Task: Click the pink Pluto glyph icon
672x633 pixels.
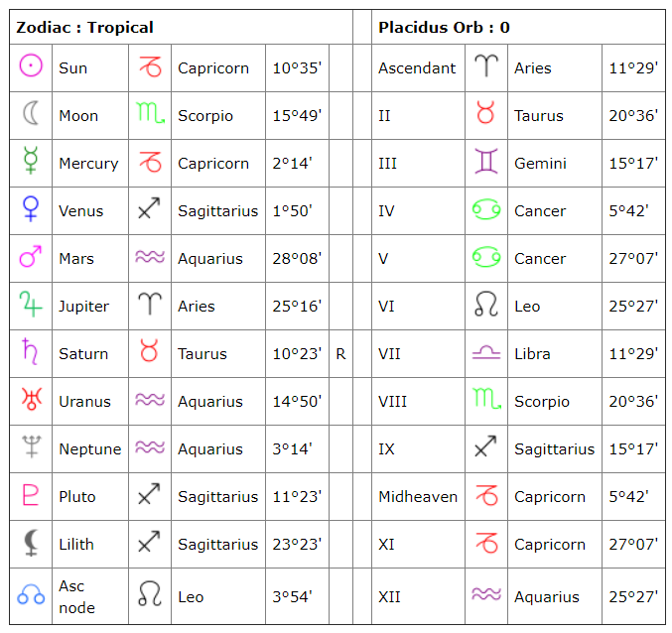Action: [31, 496]
